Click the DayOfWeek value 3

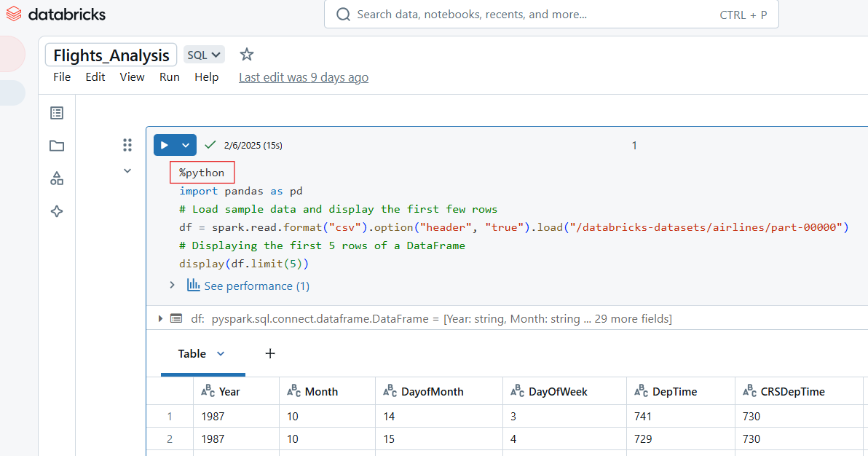click(x=513, y=416)
